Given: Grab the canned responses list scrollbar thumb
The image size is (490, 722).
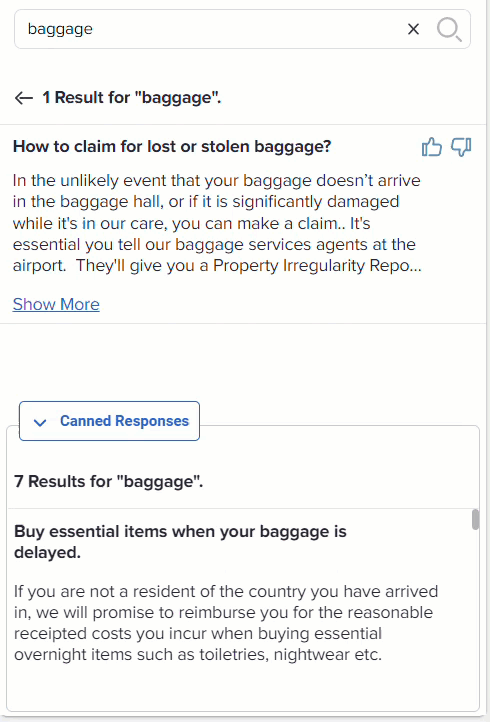Looking at the screenshot, I should pos(475,519).
